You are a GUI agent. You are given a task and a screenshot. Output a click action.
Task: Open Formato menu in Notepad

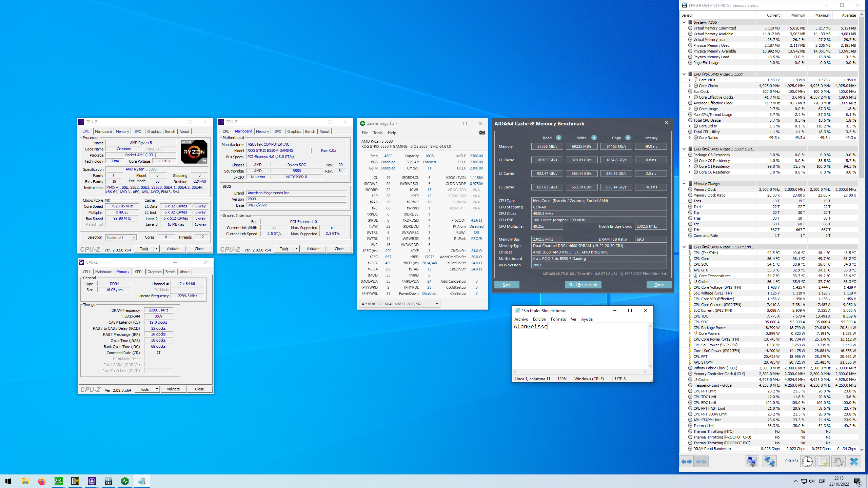point(558,319)
